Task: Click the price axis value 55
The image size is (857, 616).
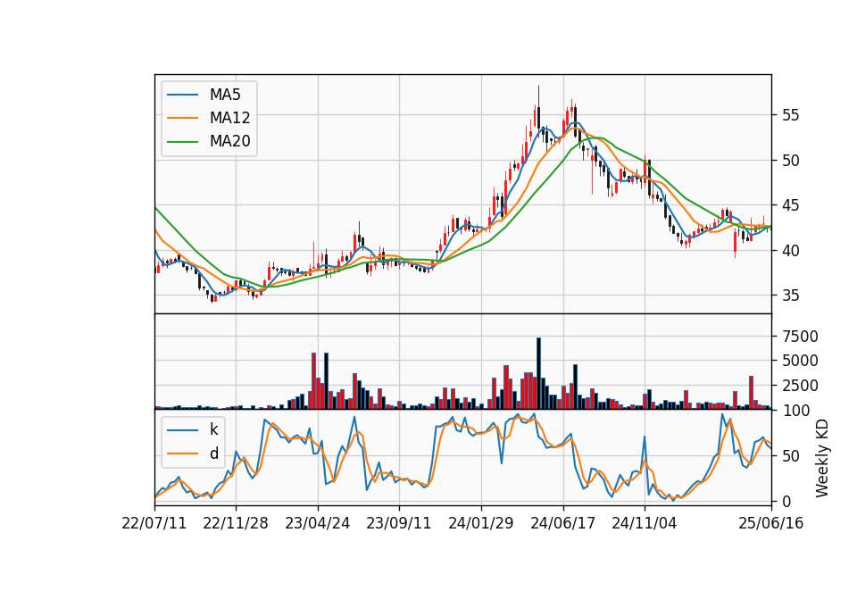Action: coord(790,115)
